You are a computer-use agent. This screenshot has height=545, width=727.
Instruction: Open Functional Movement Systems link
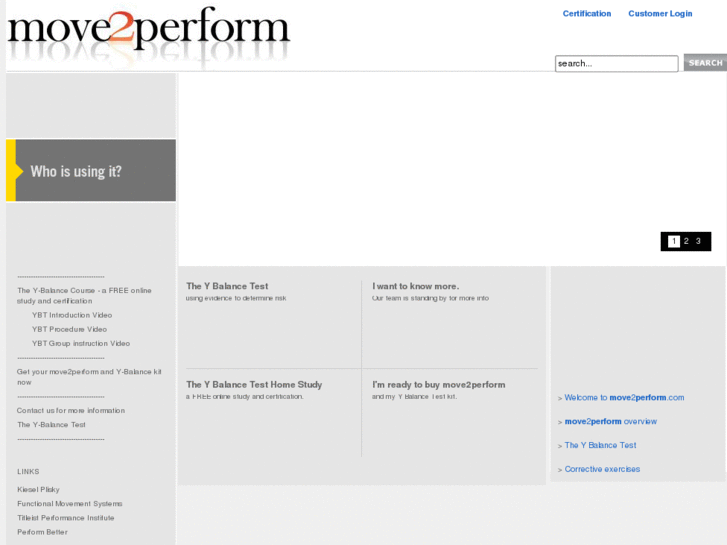tap(70, 503)
